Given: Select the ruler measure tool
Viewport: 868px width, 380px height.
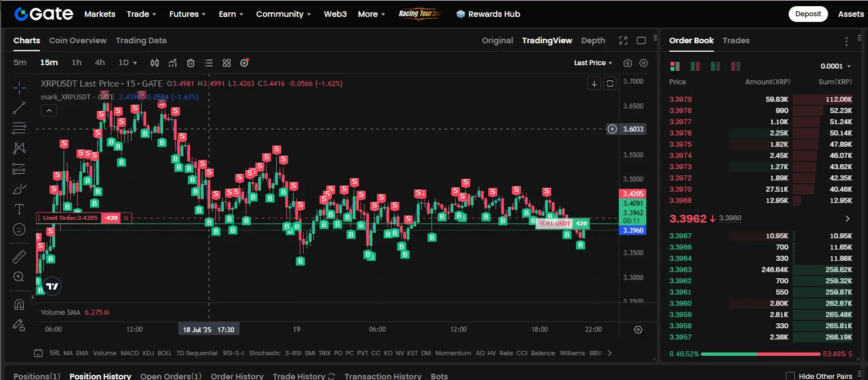Looking at the screenshot, I should coord(19,257).
